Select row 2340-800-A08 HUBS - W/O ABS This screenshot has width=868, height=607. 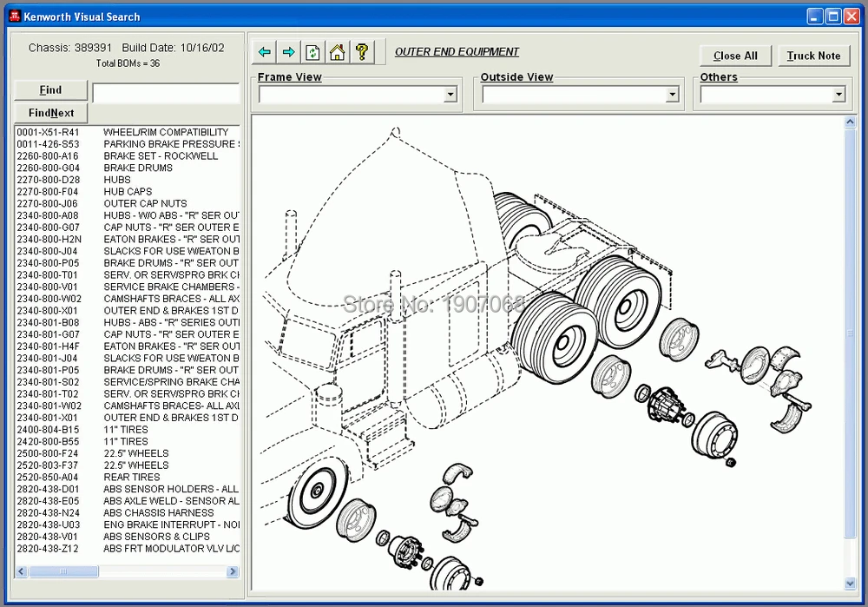128,215
